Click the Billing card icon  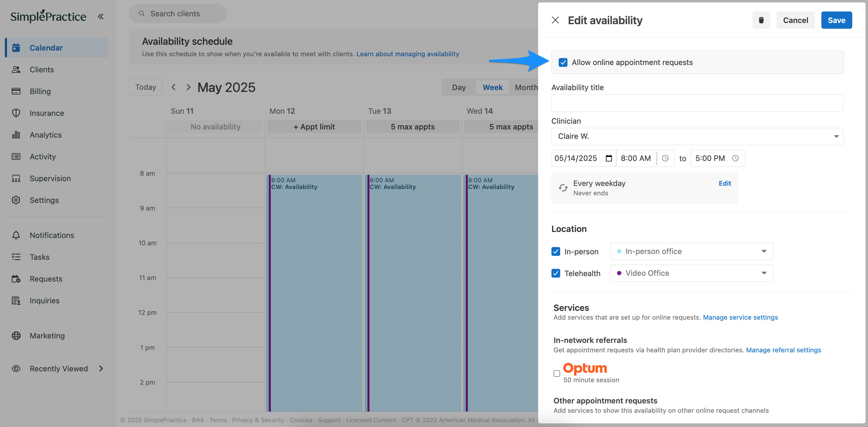click(16, 91)
